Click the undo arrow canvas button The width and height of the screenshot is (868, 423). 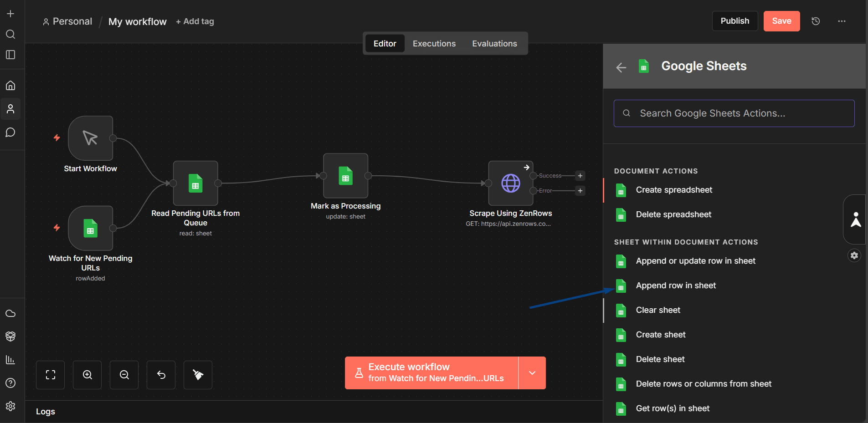[161, 375]
